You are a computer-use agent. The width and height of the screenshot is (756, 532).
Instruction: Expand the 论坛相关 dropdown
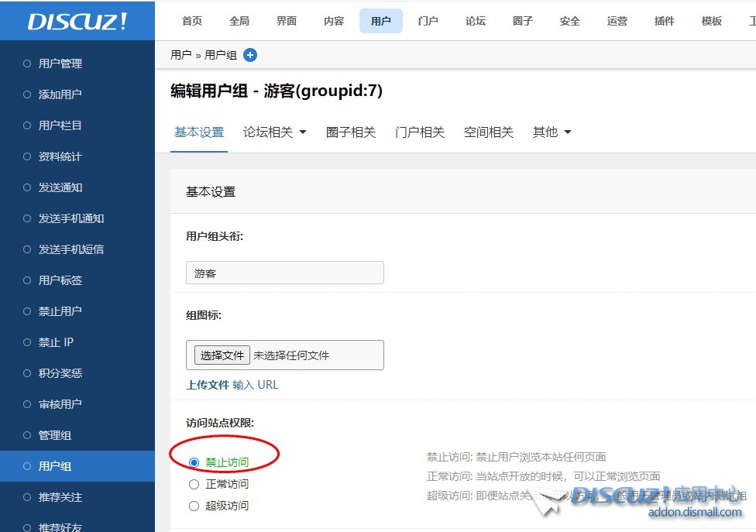275,132
